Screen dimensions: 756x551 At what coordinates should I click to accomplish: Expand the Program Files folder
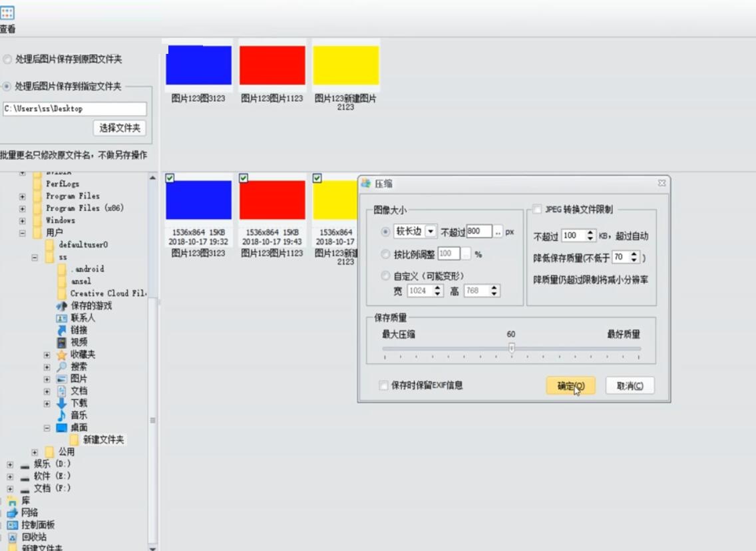pos(22,196)
